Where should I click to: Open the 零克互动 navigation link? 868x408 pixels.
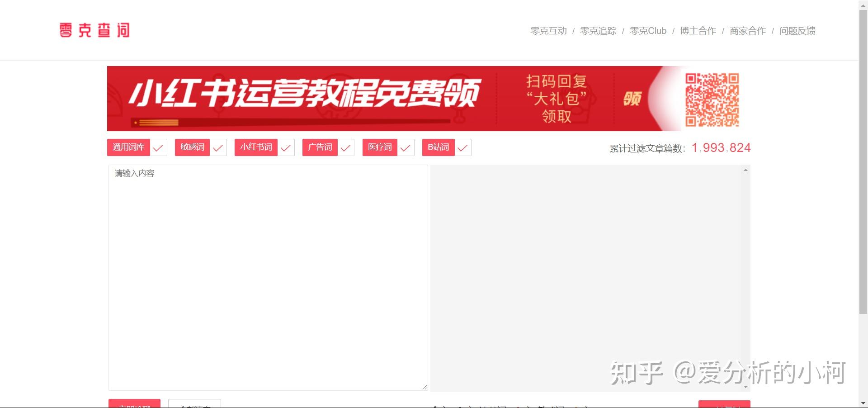click(x=548, y=31)
